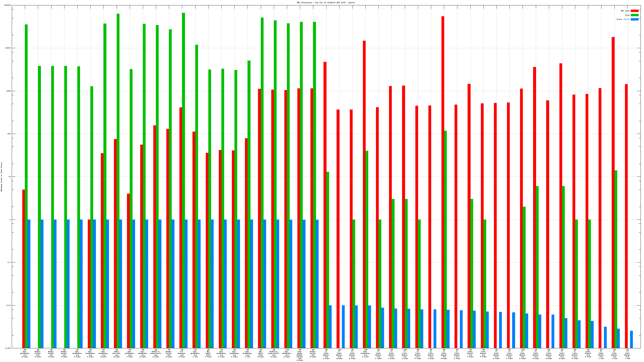Click the dnsbl-3.uceprotect.net origin axis label
Image resolution: width=644 pixels, height=362 pixels.
click(156, 353)
